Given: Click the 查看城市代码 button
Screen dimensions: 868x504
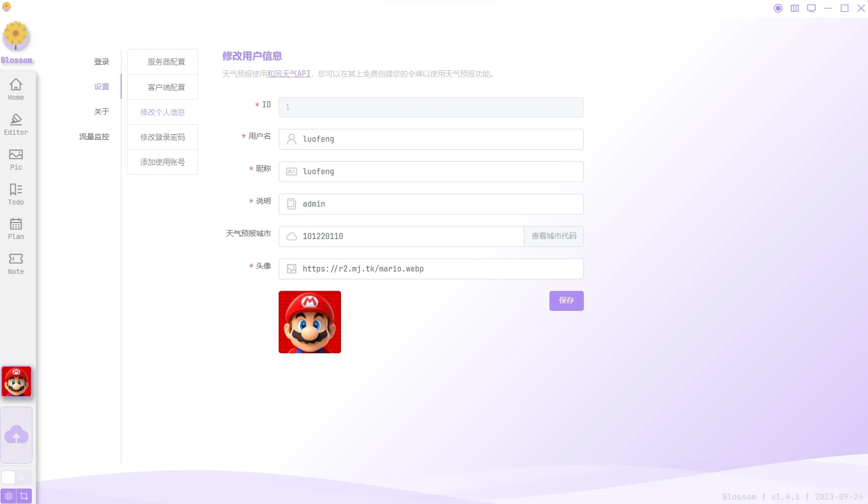Looking at the screenshot, I should 554,237.
